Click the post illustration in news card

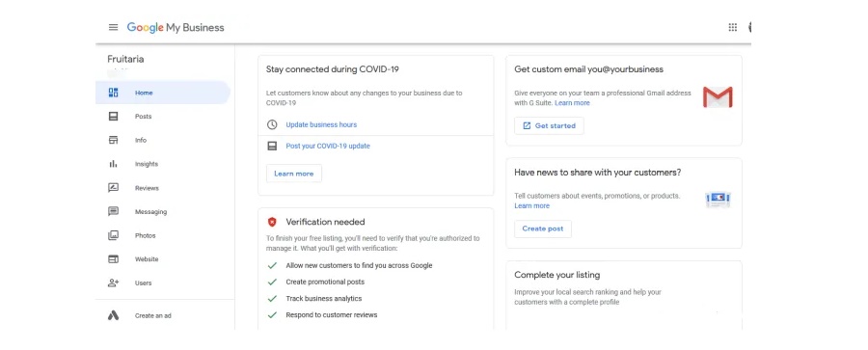pyautogui.click(x=718, y=200)
